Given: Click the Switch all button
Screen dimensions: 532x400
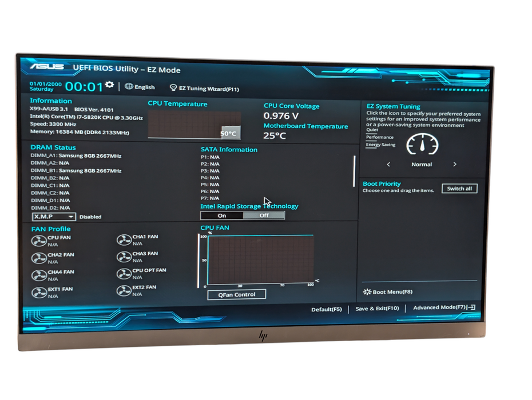Looking at the screenshot, I should (x=459, y=189).
